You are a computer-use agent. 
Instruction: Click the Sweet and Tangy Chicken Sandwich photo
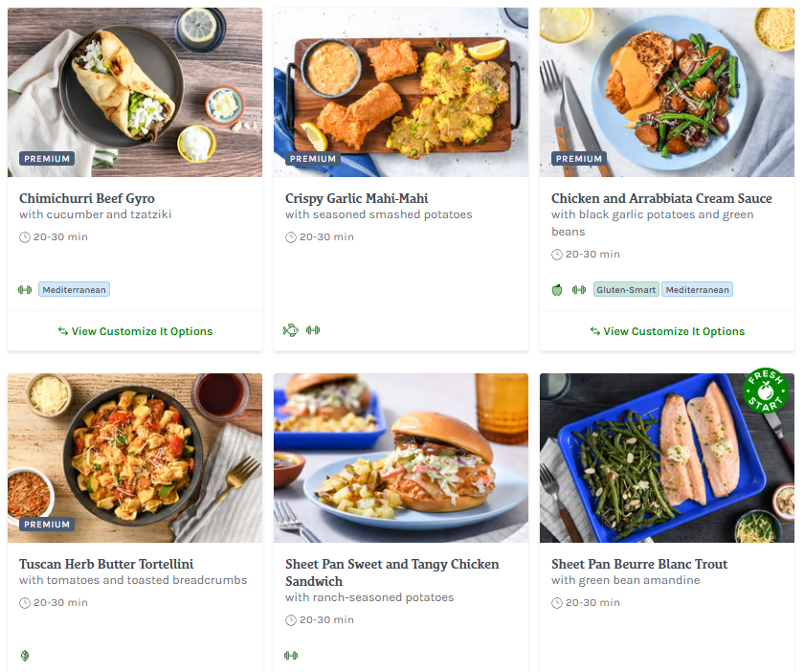point(401,458)
